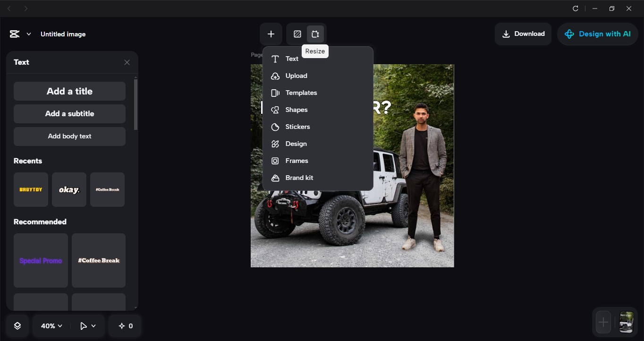Screen dimensions: 644x341
Task: Open the page thumbnail at bottom right
Action: point(626,322)
